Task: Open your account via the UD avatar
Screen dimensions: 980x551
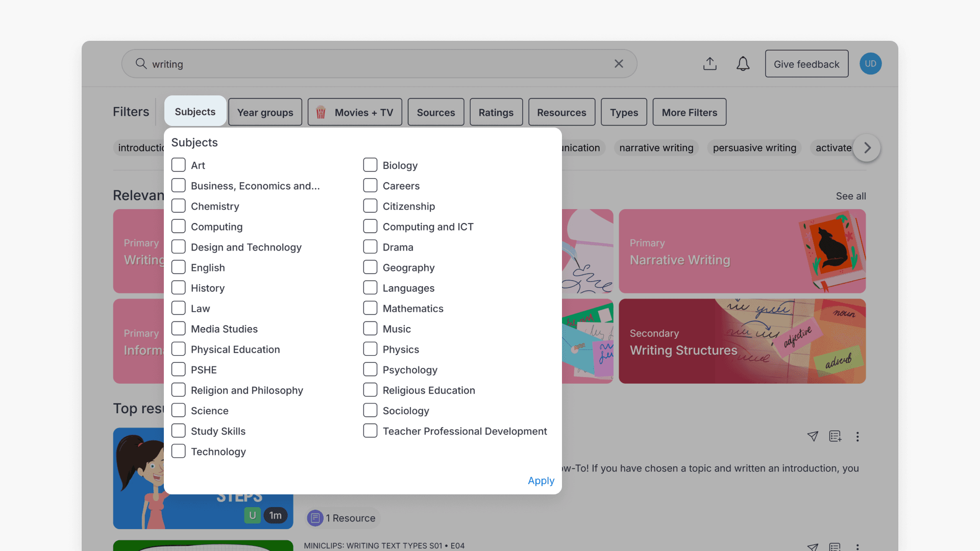Action: click(870, 63)
